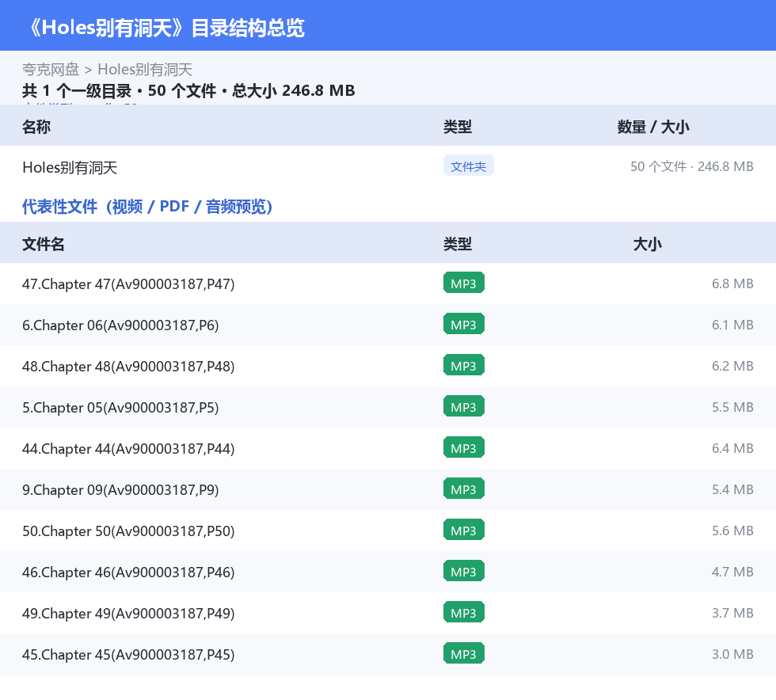Image resolution: width=776 pixels, height=700 pixels.
Task: Click the 6.1 MB size value
Action: pyautogui.click(x=732, y=325)
